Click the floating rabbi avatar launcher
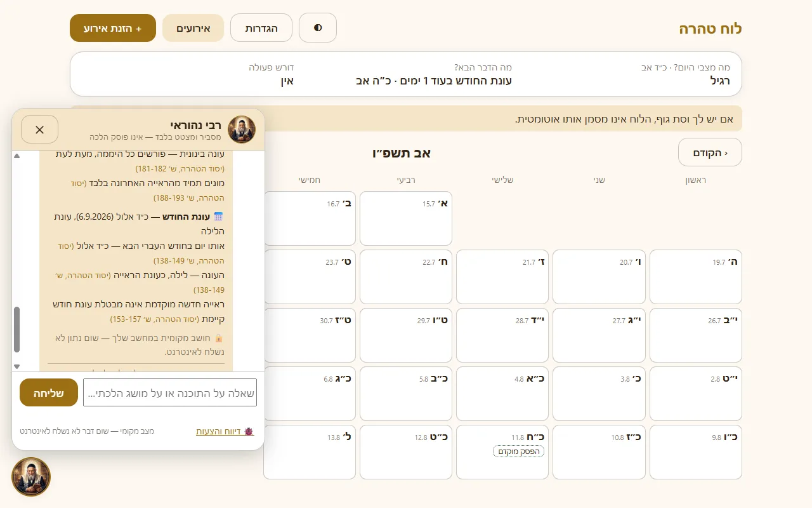 click(31, 477)
